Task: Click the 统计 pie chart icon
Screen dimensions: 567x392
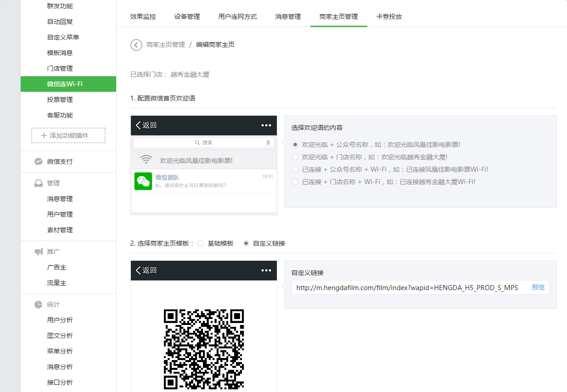Action: point(39,304)
